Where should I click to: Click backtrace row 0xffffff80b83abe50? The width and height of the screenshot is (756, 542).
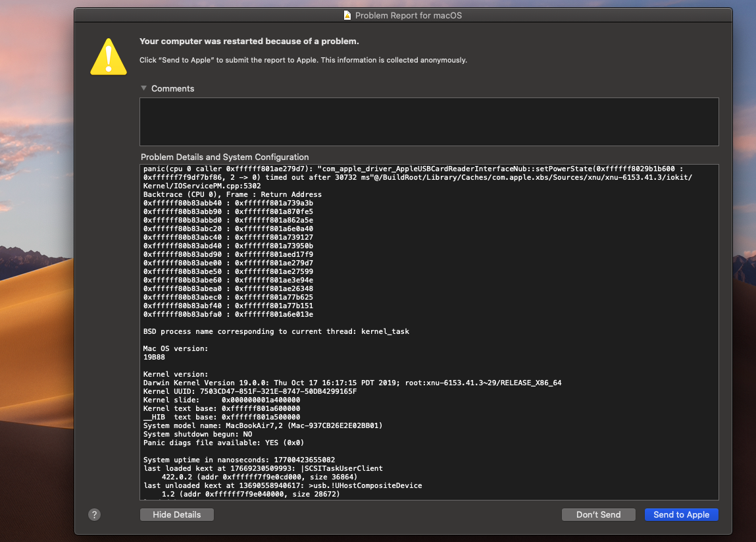[x=228, y=272]
